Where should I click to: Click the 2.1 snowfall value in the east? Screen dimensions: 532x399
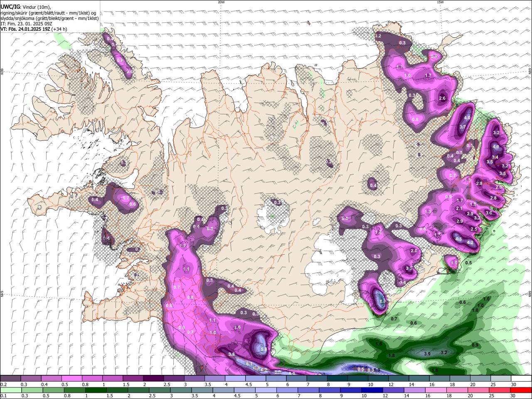(x=459, y=209)
